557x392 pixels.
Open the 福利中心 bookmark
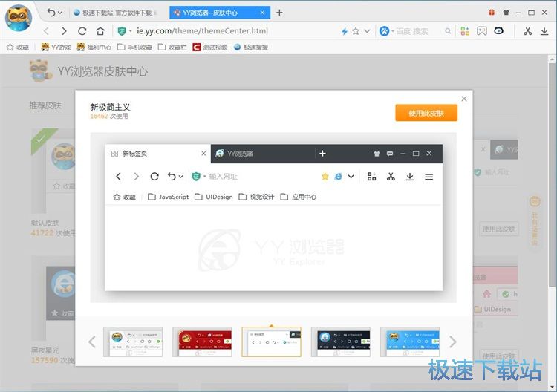click(94, 48)
